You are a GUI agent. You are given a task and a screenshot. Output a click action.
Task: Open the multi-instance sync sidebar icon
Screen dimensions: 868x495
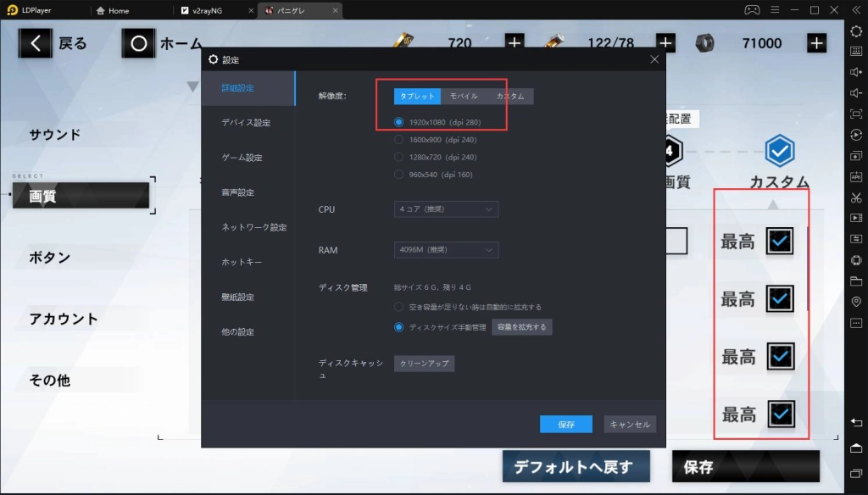[856, 156]
